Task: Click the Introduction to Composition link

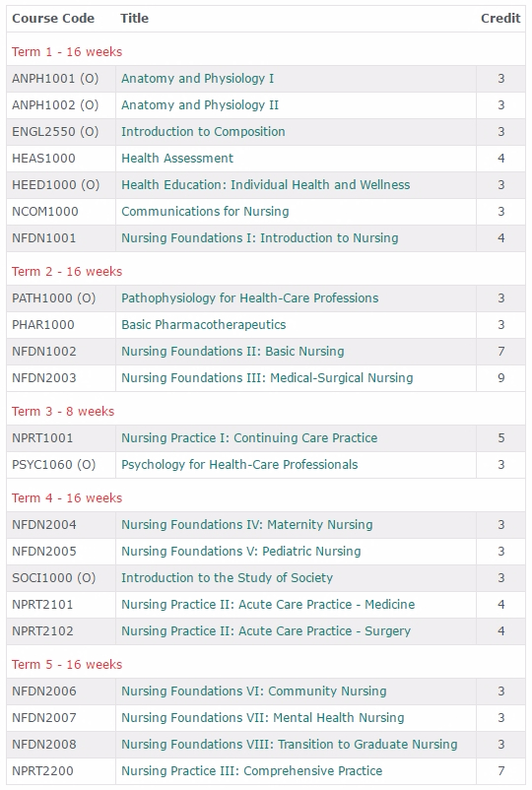Action: coord(203,131)
